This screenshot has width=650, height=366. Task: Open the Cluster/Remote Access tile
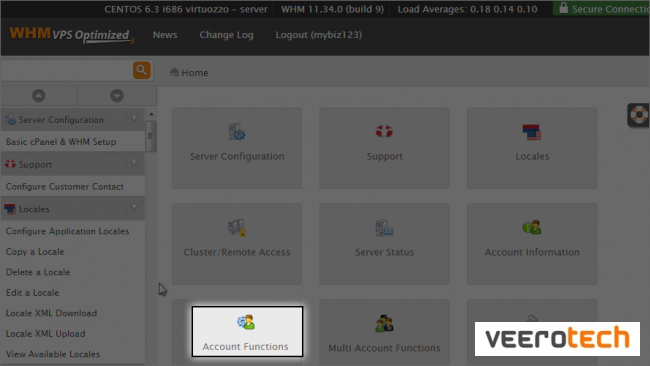(x=237, y=244)
